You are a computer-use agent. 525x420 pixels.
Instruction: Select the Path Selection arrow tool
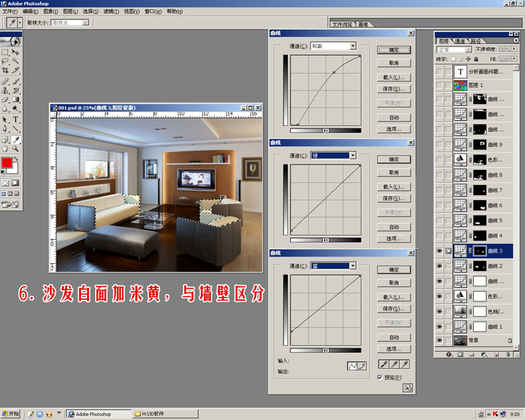(x=5, y=119)
